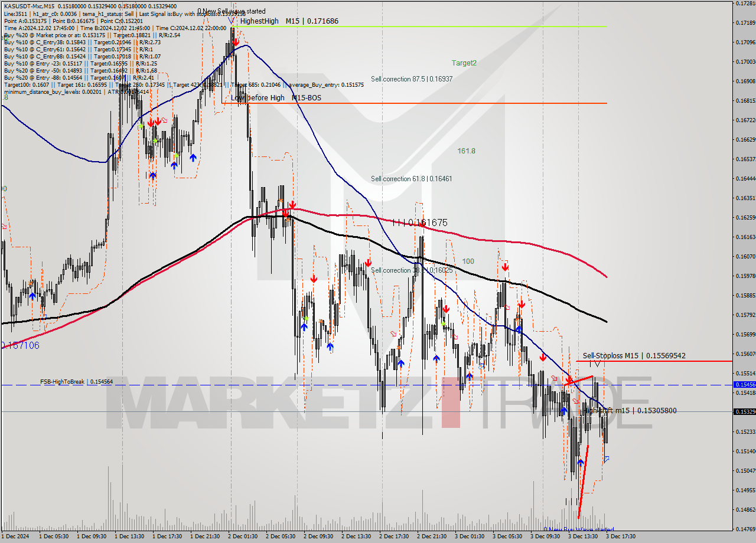Select the 'Time A:2024.12.02 17:45:00' line
Viewport: 756px width, 543px height.
click(x=115, y=28)
